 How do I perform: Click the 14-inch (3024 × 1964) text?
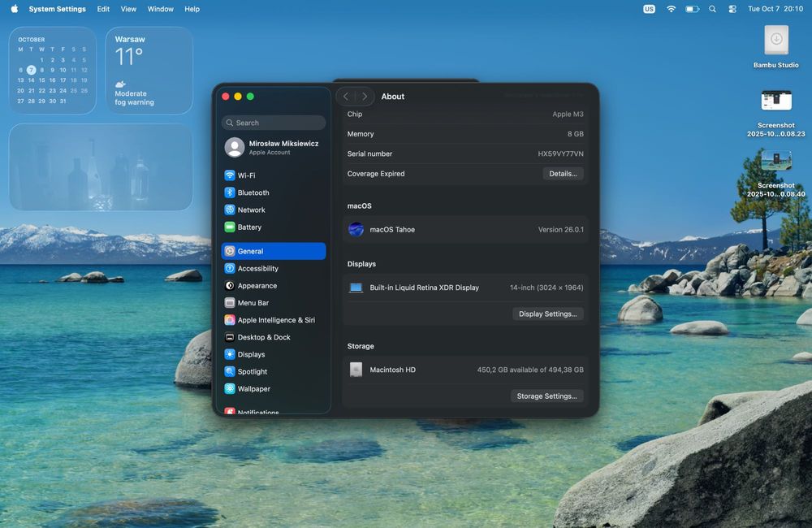click(546, 288)
